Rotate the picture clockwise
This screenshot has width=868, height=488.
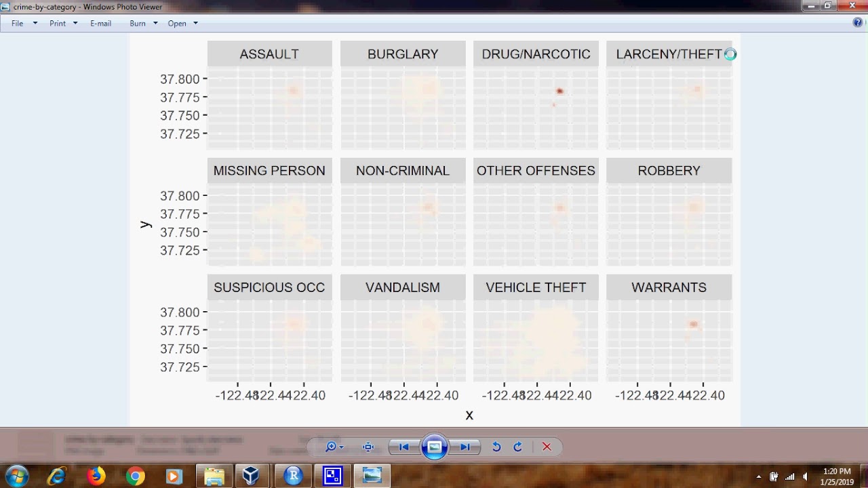[518, 447]
